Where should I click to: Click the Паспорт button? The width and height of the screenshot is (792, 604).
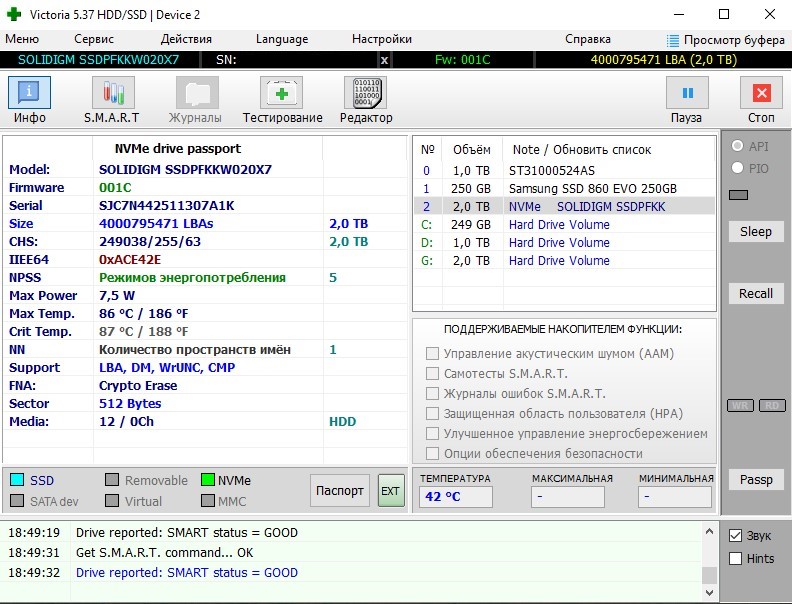click(340, 490)
